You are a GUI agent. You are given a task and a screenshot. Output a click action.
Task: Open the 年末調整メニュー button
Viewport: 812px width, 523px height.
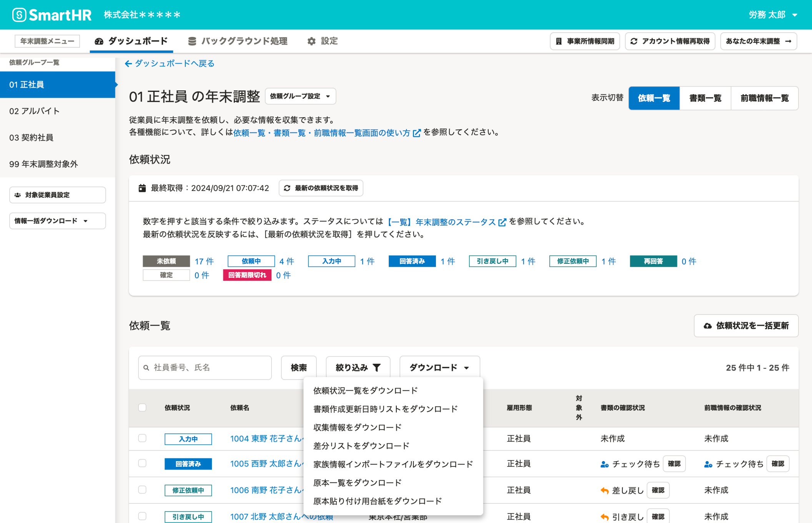(x=47, y=41)
